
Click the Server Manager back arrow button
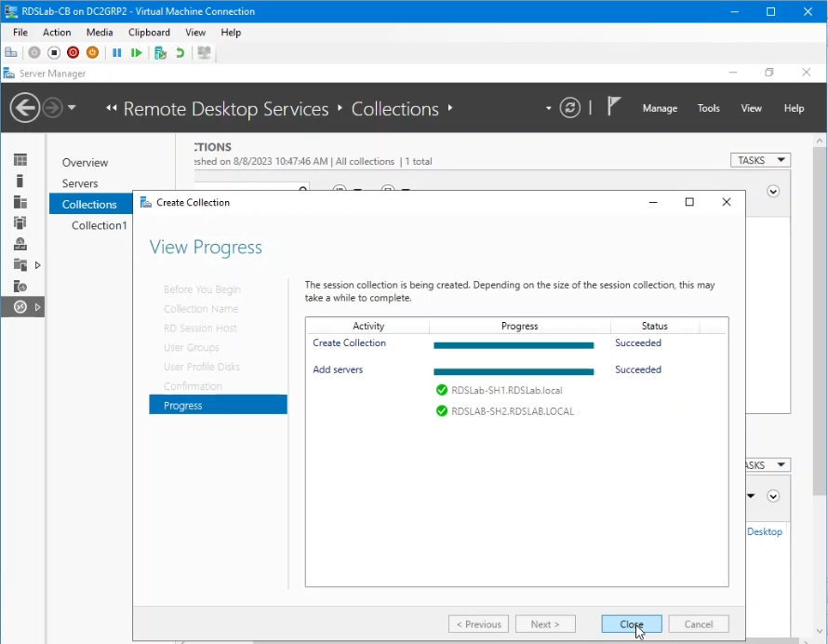pyautogui.click(x=25, y=108)
